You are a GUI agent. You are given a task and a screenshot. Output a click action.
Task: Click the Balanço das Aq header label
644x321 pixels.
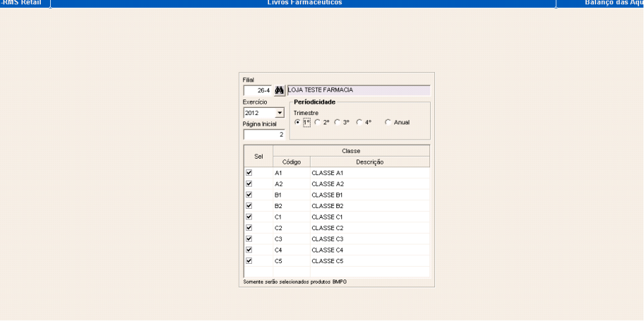(614, 2)
